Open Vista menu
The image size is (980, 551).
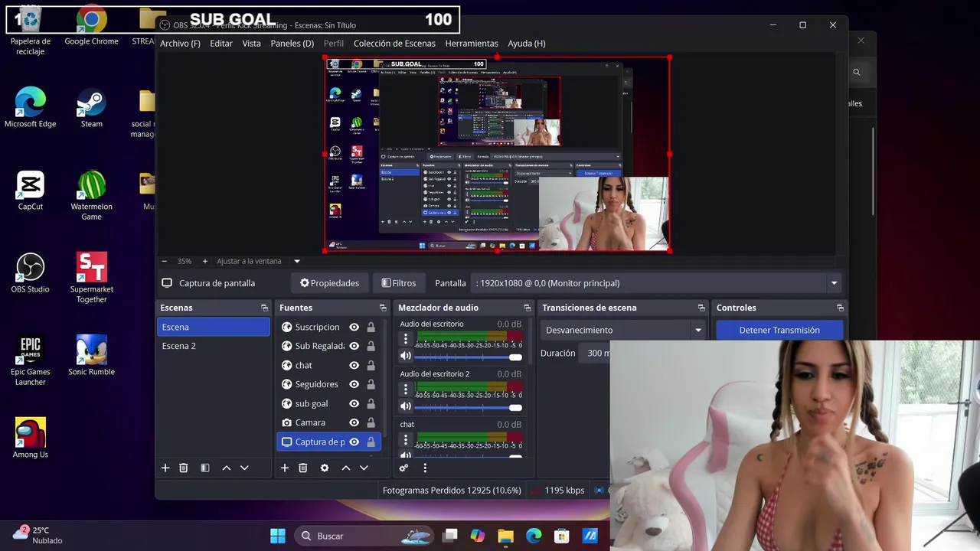[x=252, y=44]
